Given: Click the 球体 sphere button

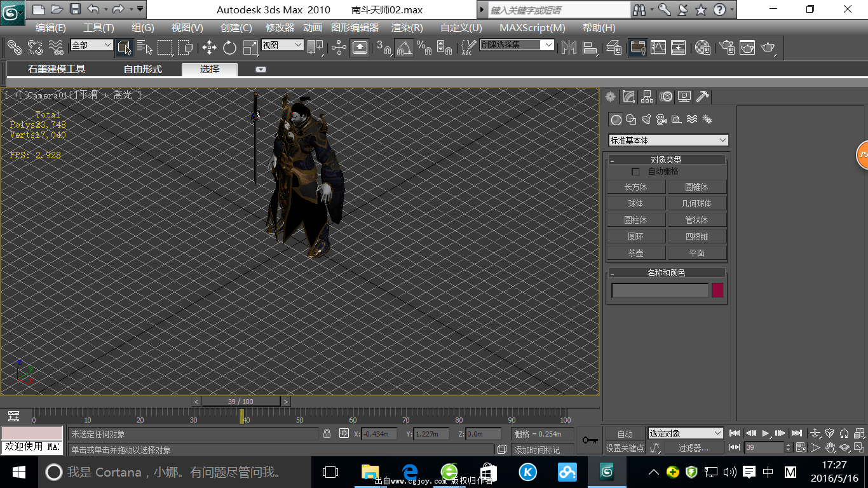Looking at the screenshot, I should 635,203.
